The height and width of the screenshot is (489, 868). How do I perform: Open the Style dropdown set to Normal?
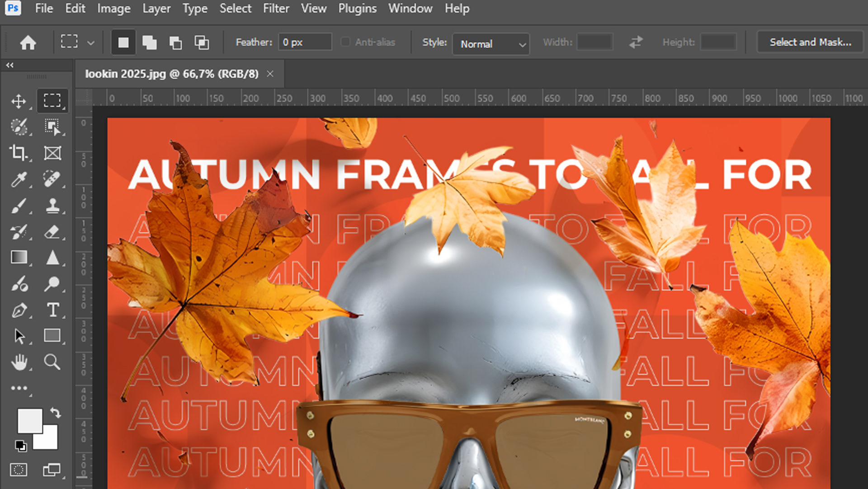[491, 44]
